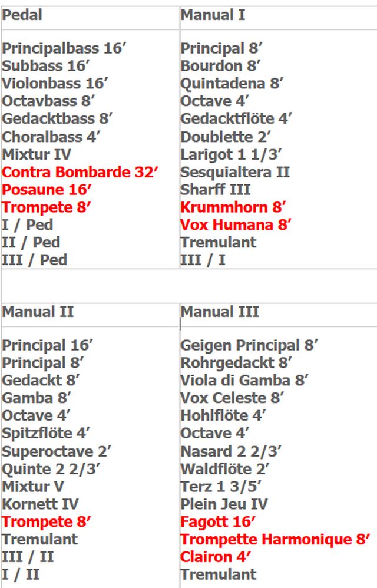This screenshot has height=588, width=377.
Task: Select the Krummhorn 8′ entry
Action: point(233,207)
